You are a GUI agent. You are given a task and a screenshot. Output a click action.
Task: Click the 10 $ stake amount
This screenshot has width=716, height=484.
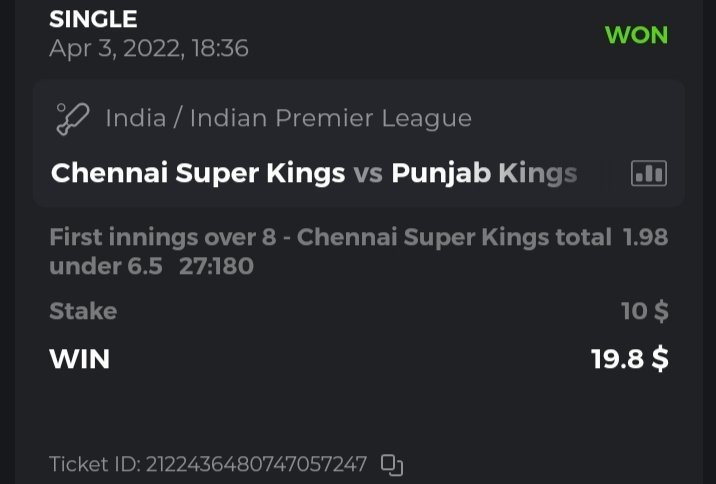[x=644, y=311]
